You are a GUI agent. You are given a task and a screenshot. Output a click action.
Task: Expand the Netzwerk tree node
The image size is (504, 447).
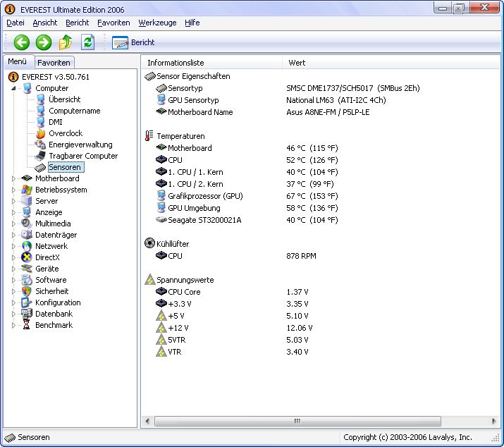point(13,246)
